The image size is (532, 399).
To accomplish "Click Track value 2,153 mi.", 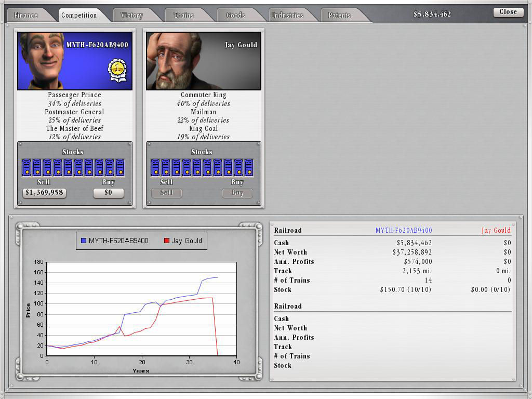I will (417, 271).
